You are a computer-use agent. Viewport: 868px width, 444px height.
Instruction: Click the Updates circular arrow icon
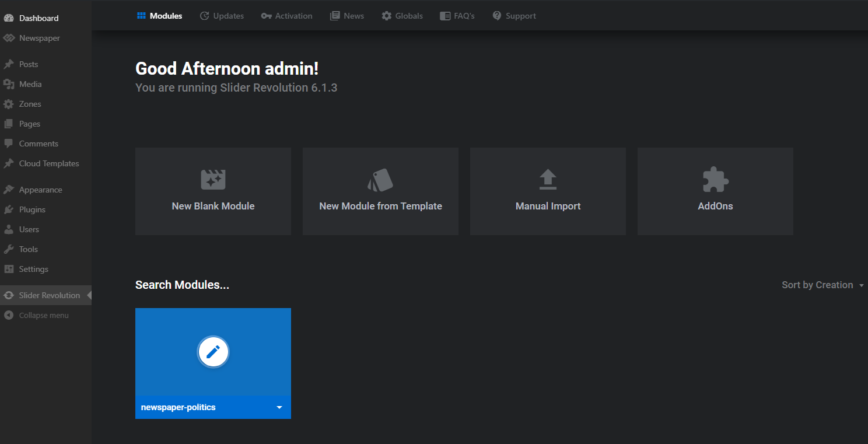[204, 16]
